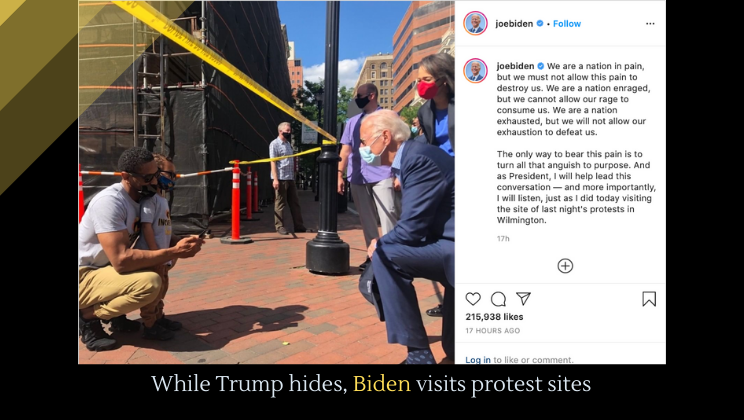Click the verified badge beside the caption username
The height and width of the screenshot is (420, 744).
pyautogui.click(x=540, y=66)
